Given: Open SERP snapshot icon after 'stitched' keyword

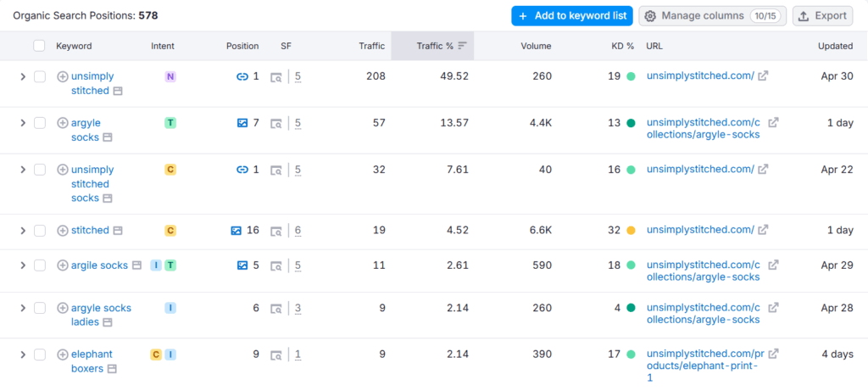Looking at the screenshot, I should pos(118,231).
